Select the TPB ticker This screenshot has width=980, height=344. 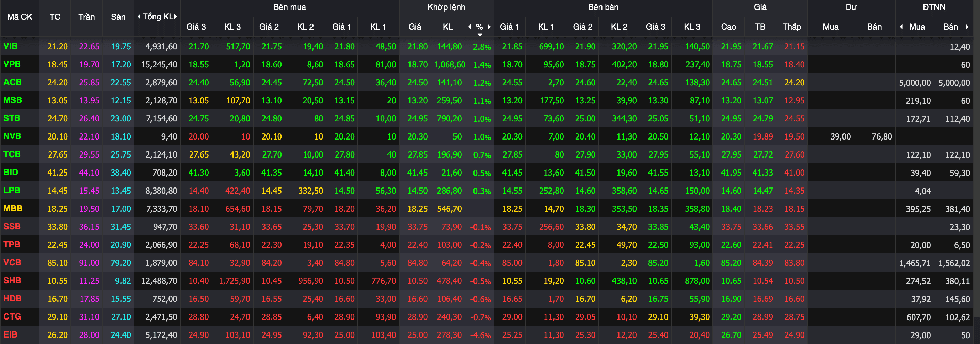(x=12, y=244)
